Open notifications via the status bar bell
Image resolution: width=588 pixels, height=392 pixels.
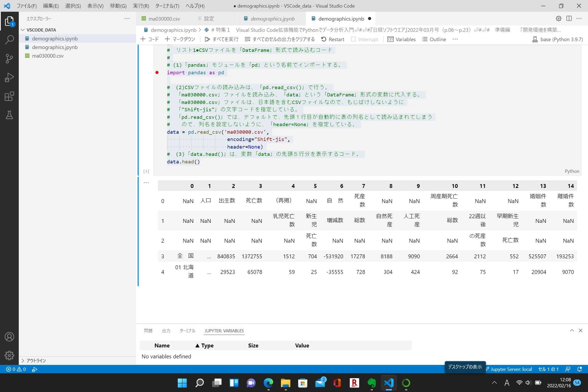tap(580, 369)
